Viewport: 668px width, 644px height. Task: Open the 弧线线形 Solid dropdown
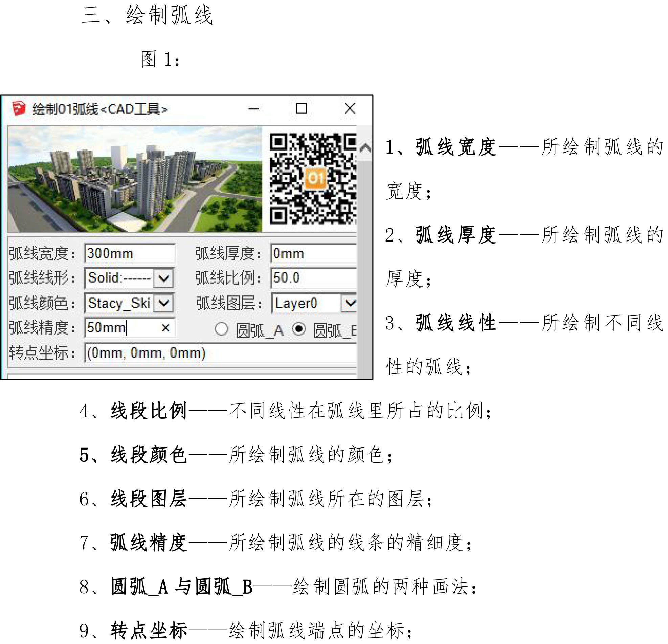tap(163, 278)
